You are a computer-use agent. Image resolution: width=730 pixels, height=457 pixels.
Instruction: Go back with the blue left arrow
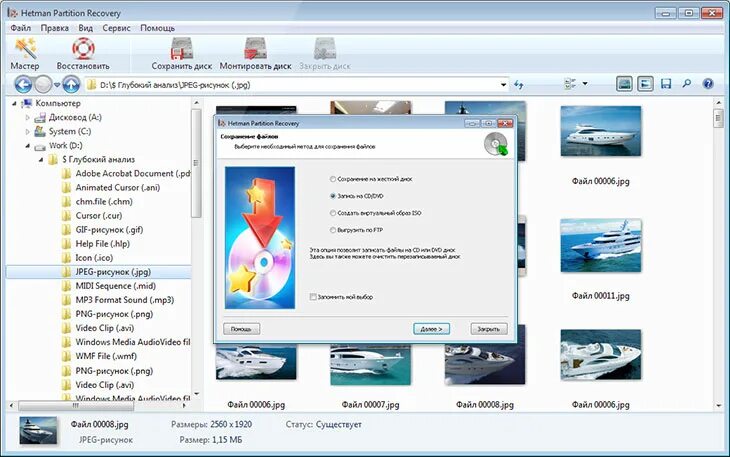click(x=23, y=85)
